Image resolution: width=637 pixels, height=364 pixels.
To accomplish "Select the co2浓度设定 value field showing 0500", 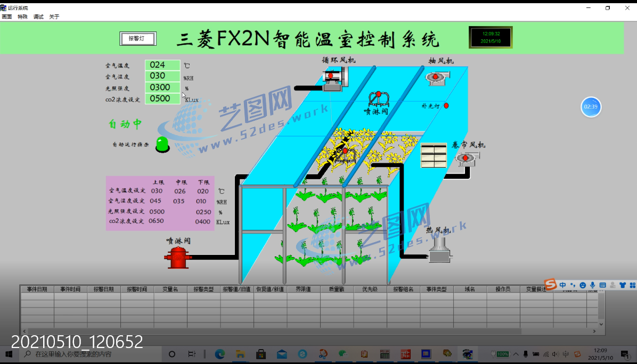I will (162, 98).
